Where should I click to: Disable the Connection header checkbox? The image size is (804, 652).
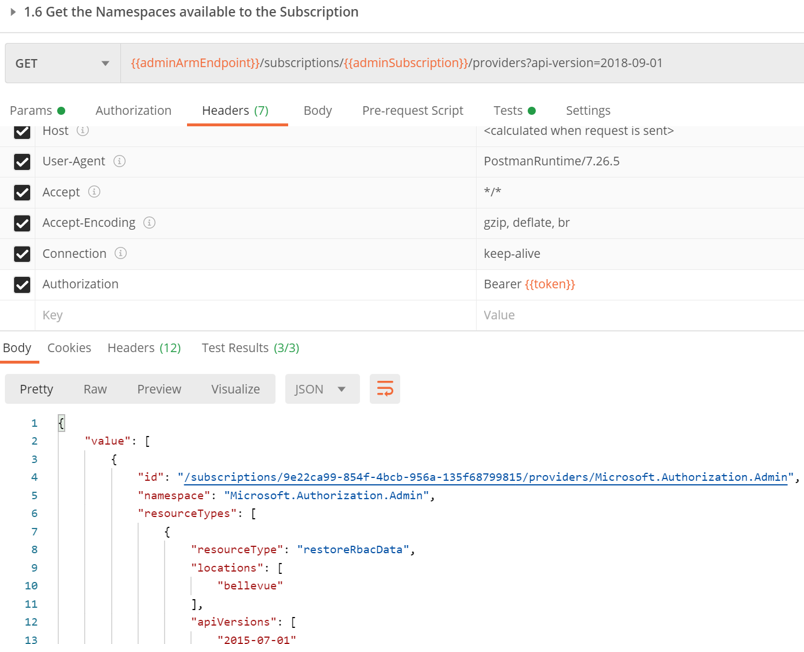[x=22, y=254]
